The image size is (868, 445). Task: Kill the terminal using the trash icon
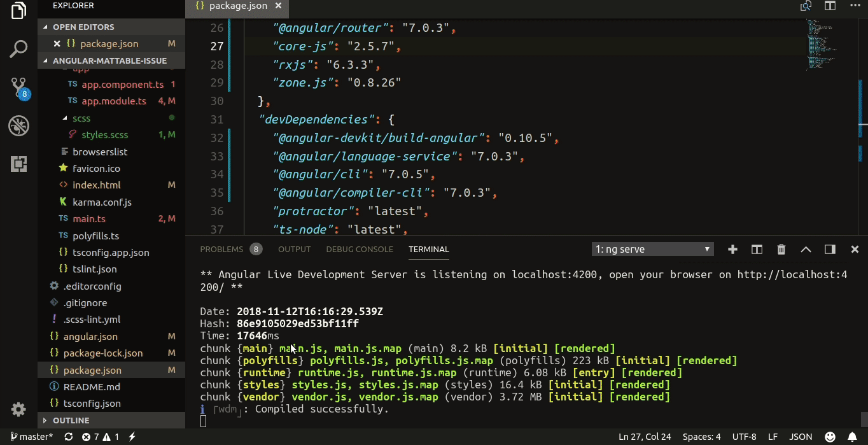pos(781,249)
